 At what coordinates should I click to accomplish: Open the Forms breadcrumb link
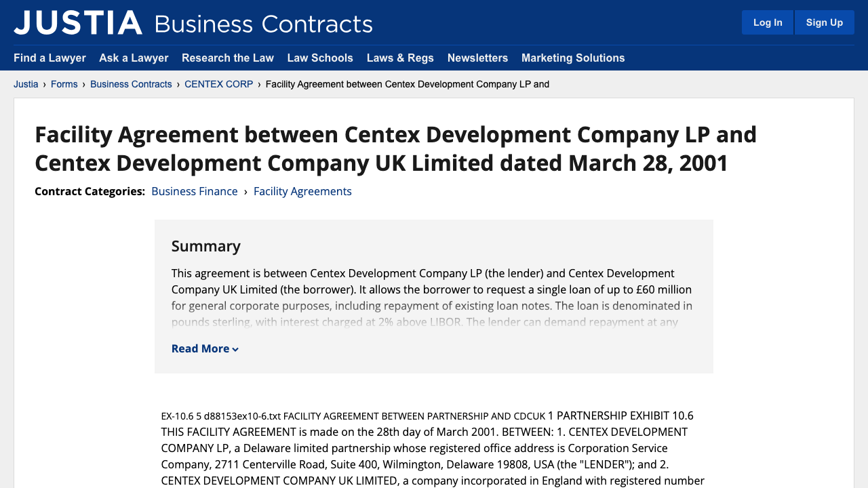point(64,84)
